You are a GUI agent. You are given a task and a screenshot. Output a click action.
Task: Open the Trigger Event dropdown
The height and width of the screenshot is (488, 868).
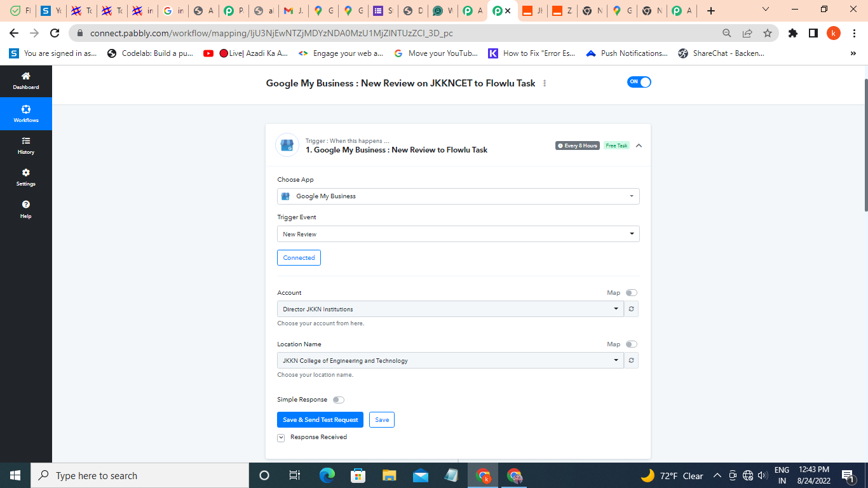coord(458,234)
